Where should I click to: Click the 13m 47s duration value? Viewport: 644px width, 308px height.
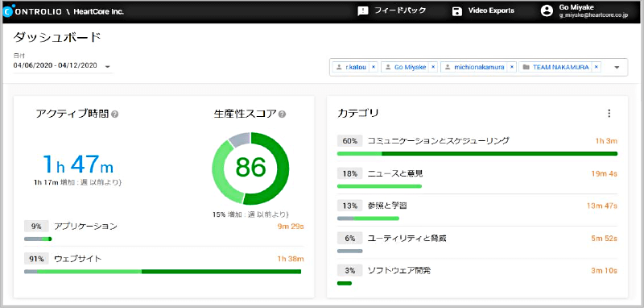[x=601, y=206]
